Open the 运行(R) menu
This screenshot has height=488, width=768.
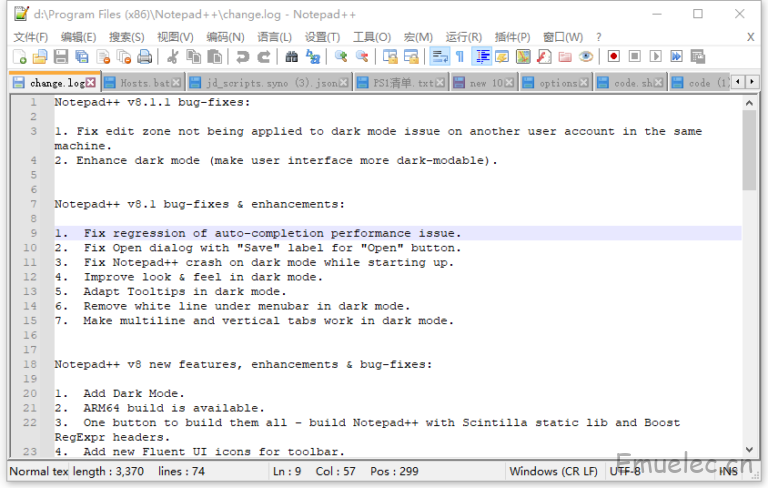point(463,37)
